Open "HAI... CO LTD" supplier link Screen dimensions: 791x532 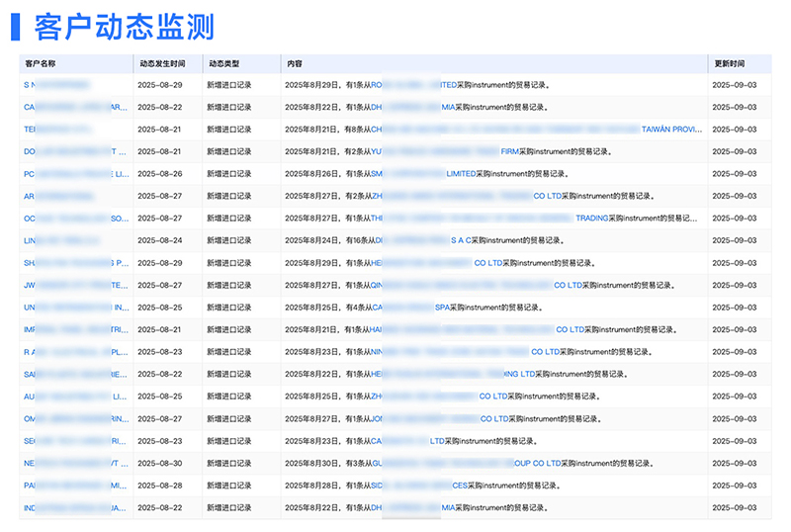[x=477, y=329]
